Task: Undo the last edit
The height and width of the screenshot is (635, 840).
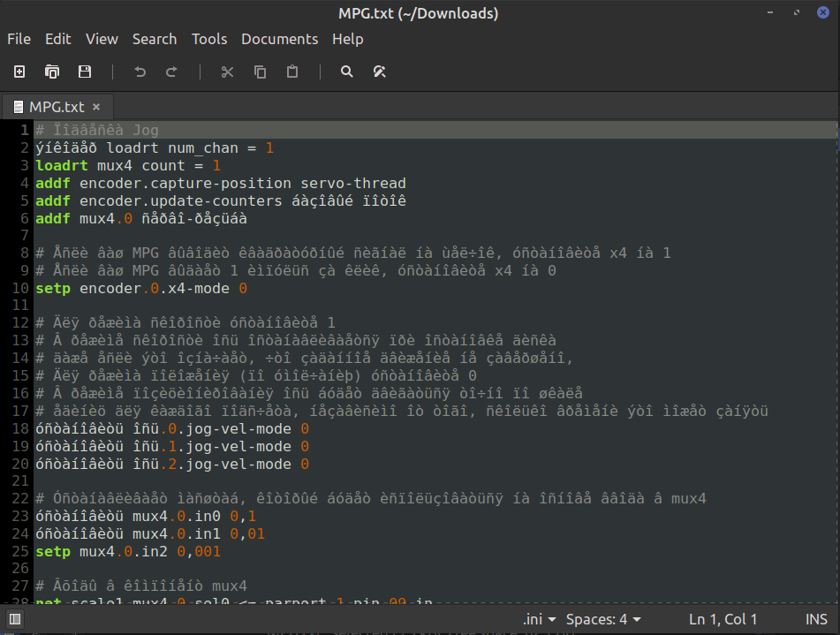Action: tap(140, 72)
